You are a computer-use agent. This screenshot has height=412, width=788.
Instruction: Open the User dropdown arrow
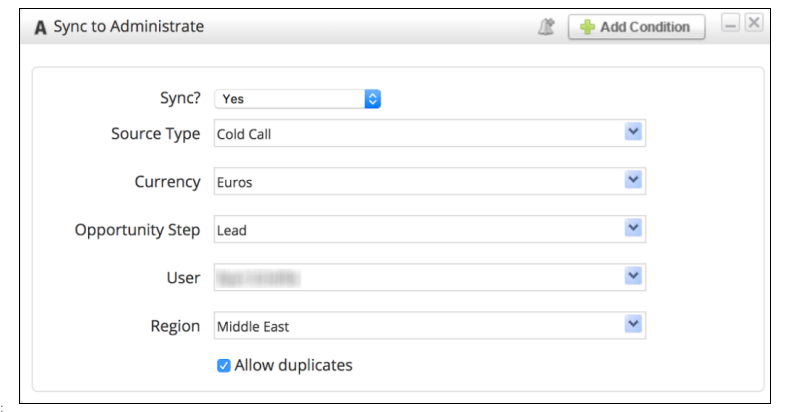633,276
